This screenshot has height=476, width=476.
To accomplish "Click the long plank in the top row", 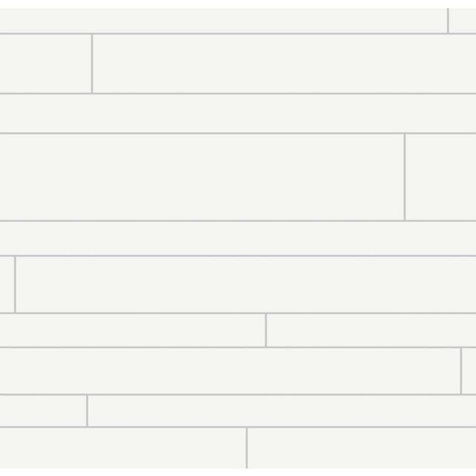I will (x=223, y=20).
